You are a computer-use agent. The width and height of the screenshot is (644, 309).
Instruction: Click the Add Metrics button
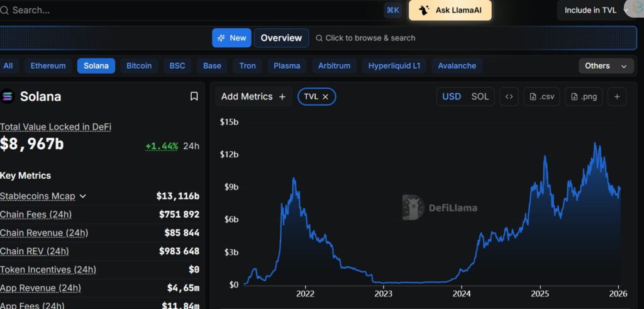click(x=253, y=96)
